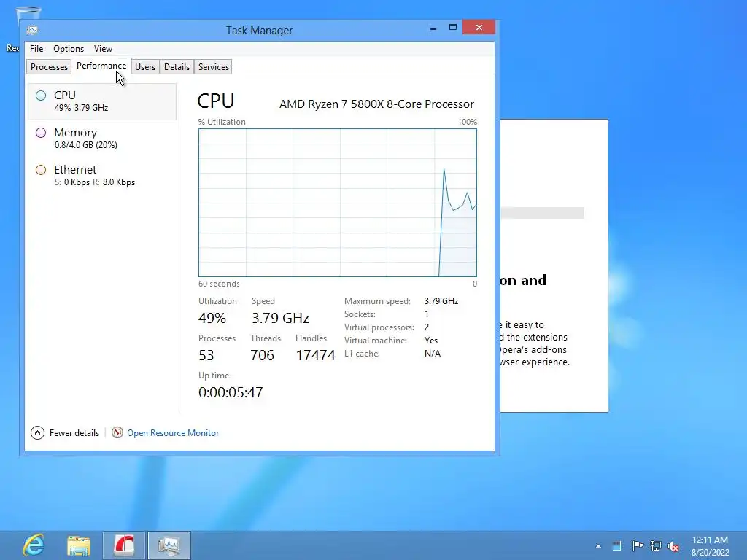The height and width of the screenshot is (560, 747).
Task: Click the 60 seconds axis label
Action: click(x=219, y=284)
